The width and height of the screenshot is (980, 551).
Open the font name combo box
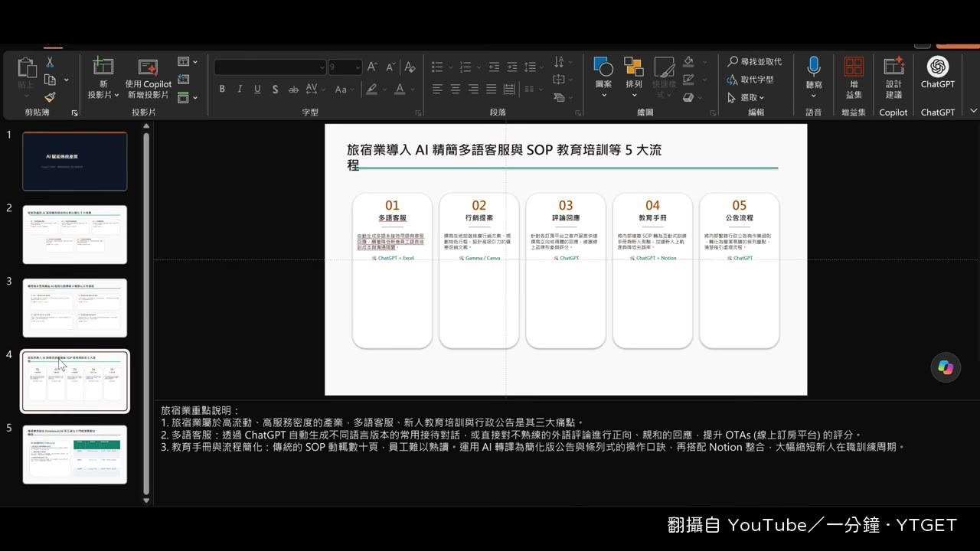(270, 67)
